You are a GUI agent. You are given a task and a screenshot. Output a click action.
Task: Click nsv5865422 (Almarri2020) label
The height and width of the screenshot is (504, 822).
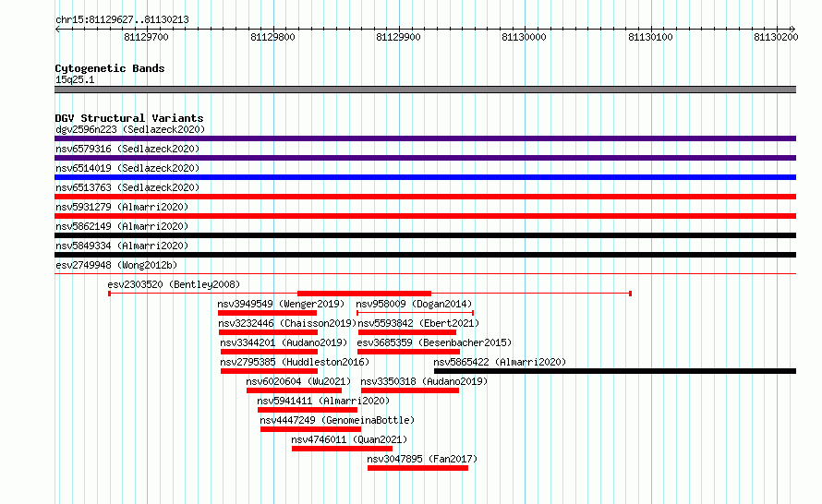pyautogui.click(x=500, y=362)
